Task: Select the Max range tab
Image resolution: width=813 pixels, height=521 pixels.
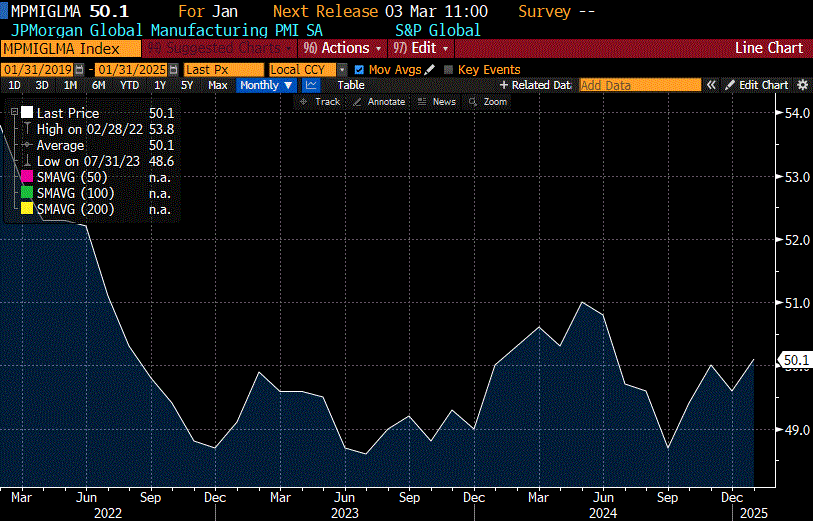Action: tap(217, 86)
